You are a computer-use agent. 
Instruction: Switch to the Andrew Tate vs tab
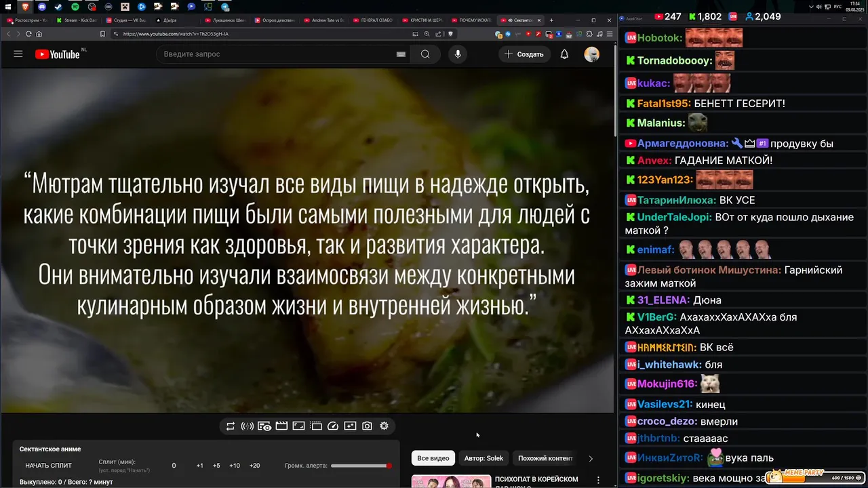pos(324,20)
